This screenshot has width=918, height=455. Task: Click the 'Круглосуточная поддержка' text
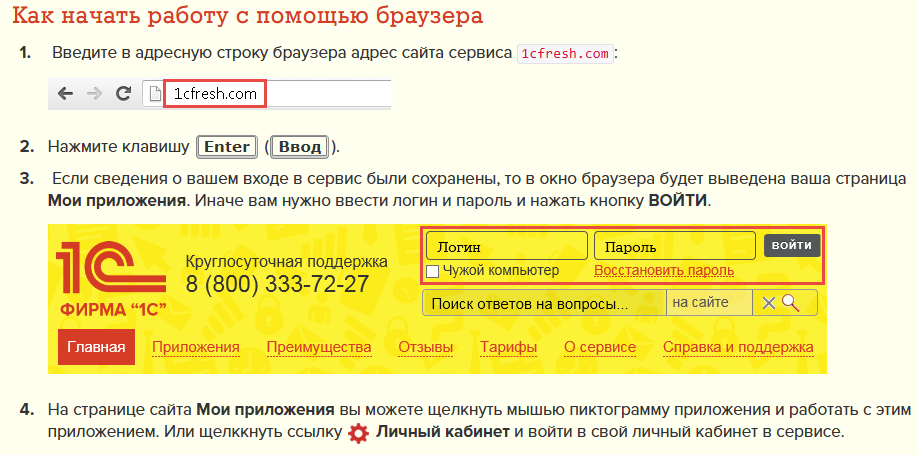[x=286, y=261]
